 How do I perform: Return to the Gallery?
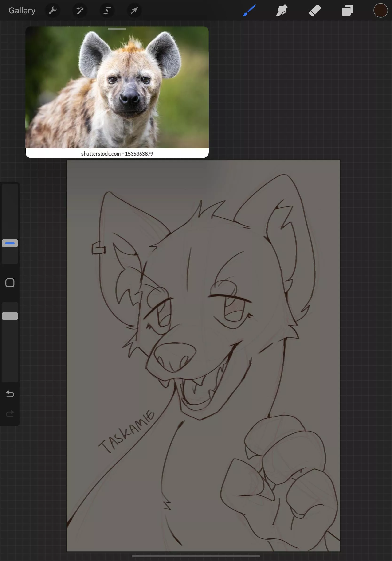tap(22, 10)
